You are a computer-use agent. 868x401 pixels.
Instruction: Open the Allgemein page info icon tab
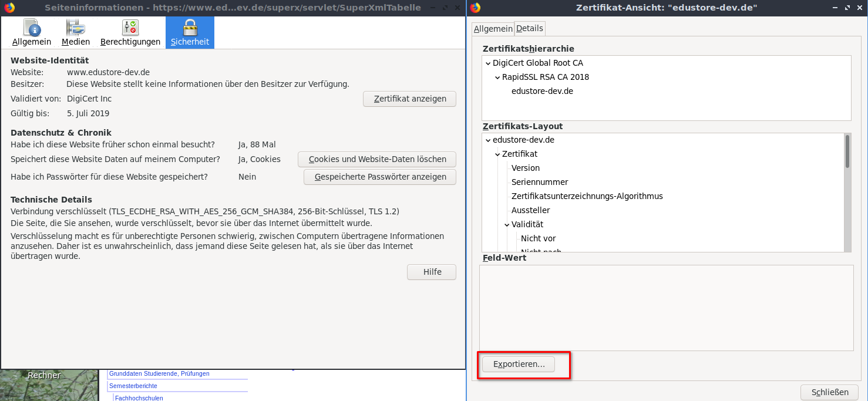coord(32,32)
